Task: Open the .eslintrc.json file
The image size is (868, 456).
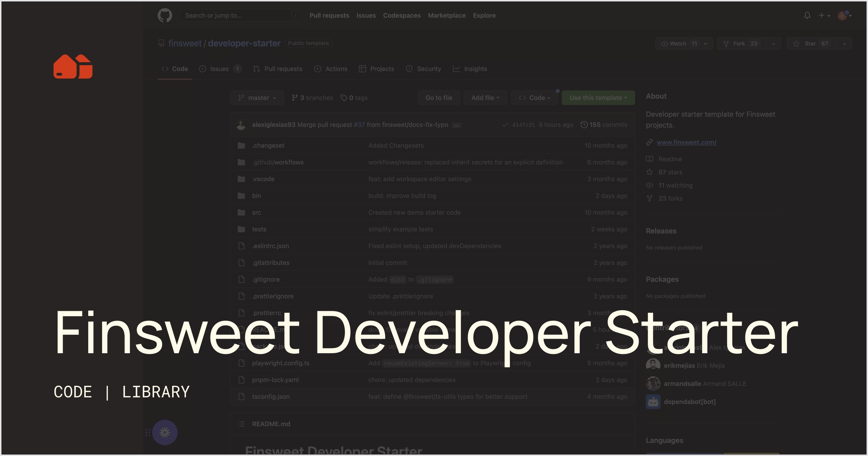Action: 271,246
